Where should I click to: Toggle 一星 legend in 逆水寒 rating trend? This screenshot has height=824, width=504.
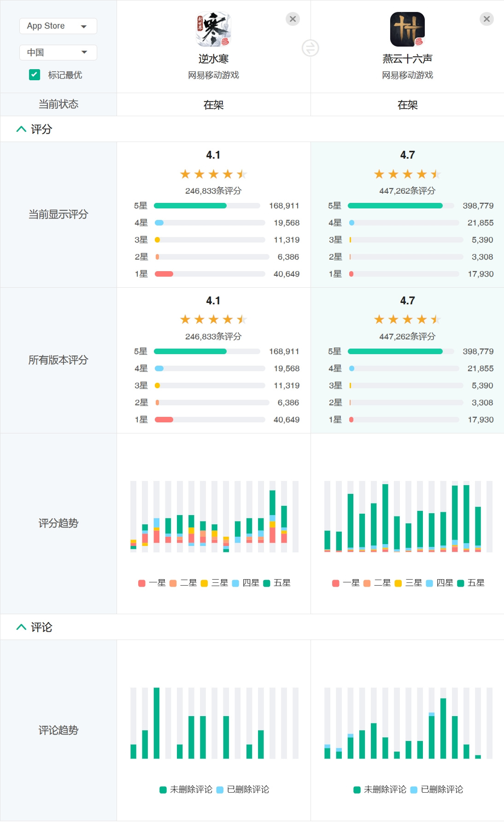[152, 583]
